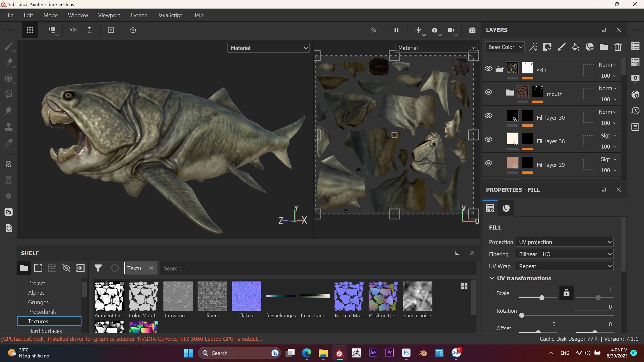Click the reset view circular icon

(x=133, y=30)
